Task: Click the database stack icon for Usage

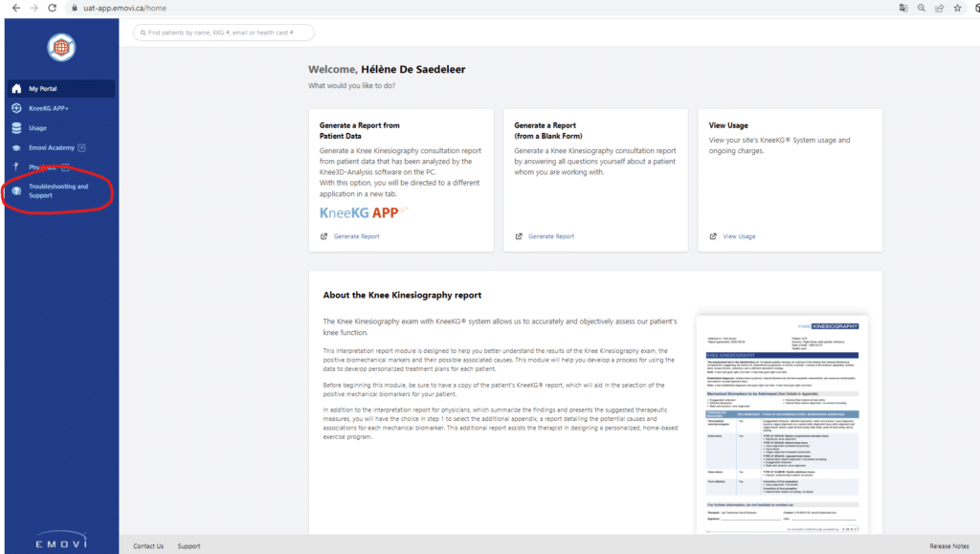Action: (16, 128)
